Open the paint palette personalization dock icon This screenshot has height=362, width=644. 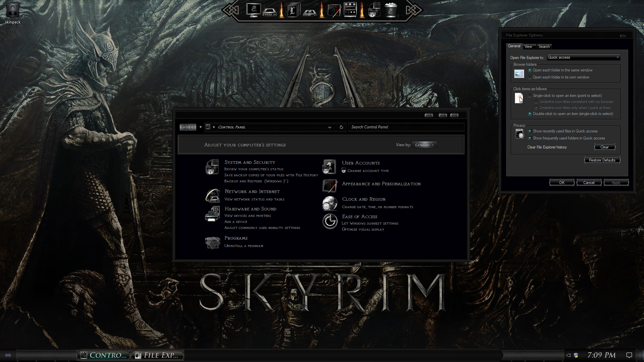pyautogui.click(x=334, y=11)
